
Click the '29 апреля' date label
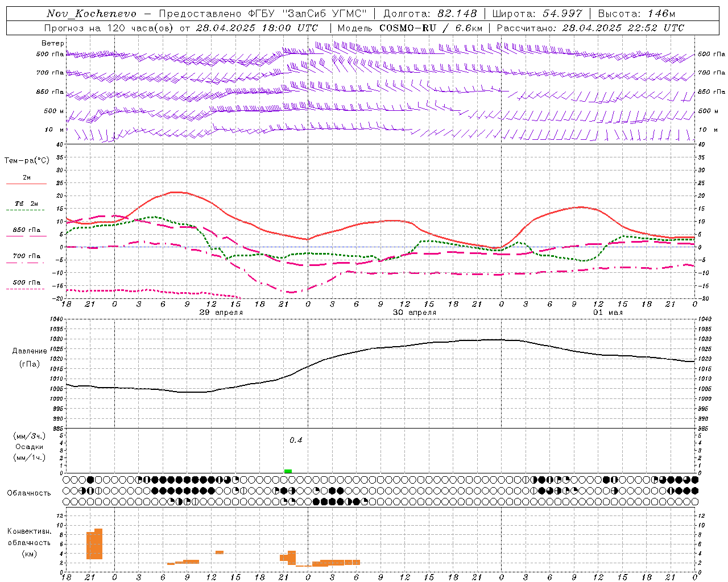221,313
